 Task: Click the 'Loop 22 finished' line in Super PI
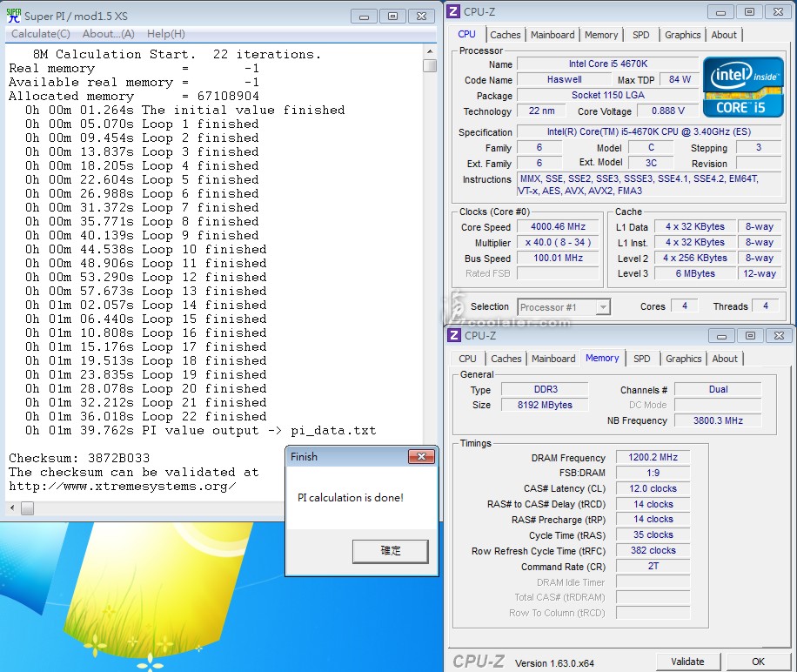(x=146, y=416)
